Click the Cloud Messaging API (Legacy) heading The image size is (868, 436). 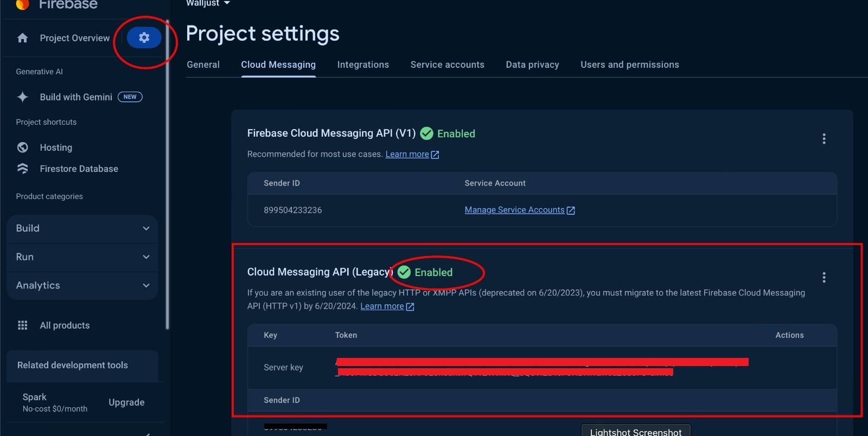320,272
